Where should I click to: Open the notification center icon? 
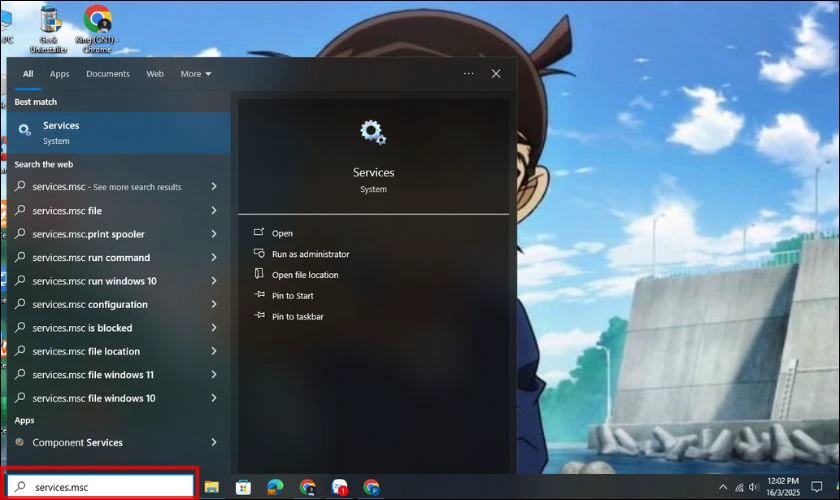816,487
